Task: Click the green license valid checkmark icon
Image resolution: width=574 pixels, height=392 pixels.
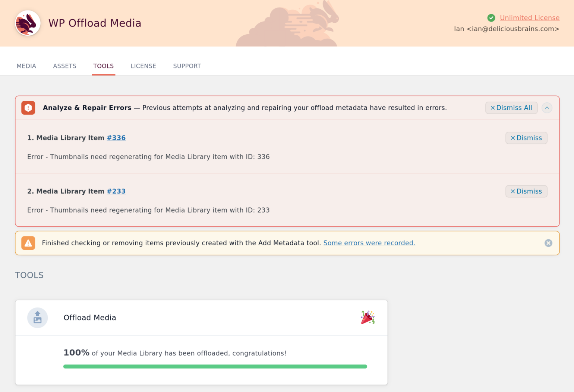Action: coord(491,18)
